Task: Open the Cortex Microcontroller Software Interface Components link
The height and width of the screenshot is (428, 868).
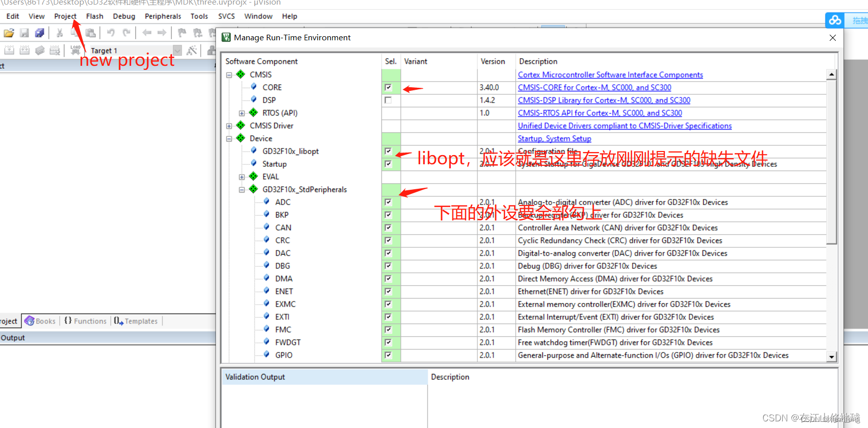Action: 610,74
